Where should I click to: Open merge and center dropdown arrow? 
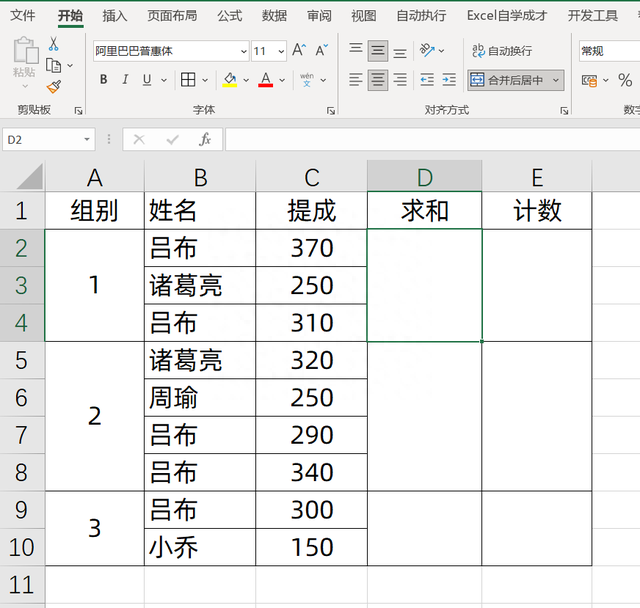(x=556, y=80)
